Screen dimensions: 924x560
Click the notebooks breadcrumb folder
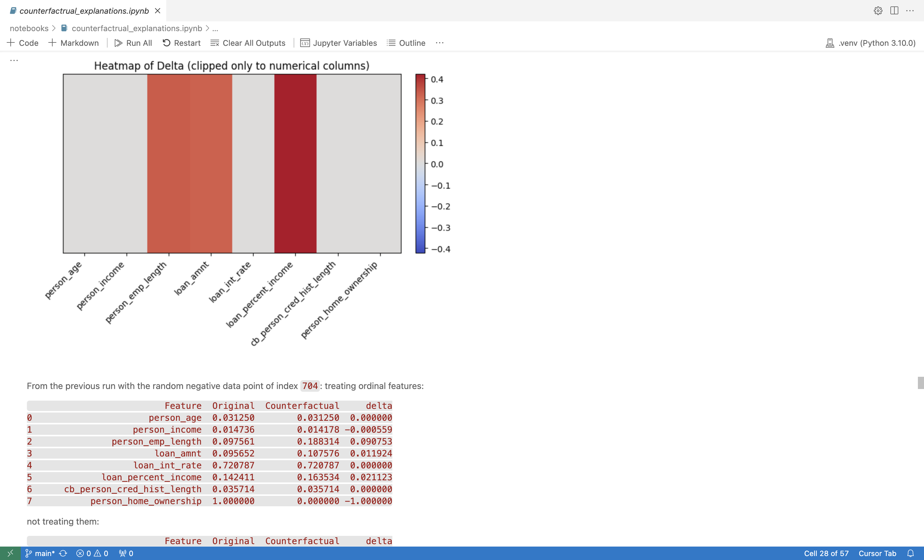pyautogui.click(x=29, y=28)
